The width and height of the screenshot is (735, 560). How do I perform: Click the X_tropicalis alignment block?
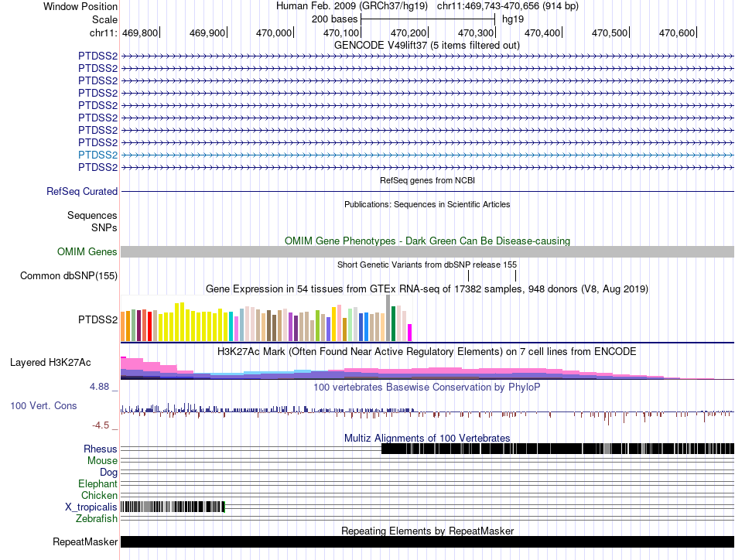[173, 507]
